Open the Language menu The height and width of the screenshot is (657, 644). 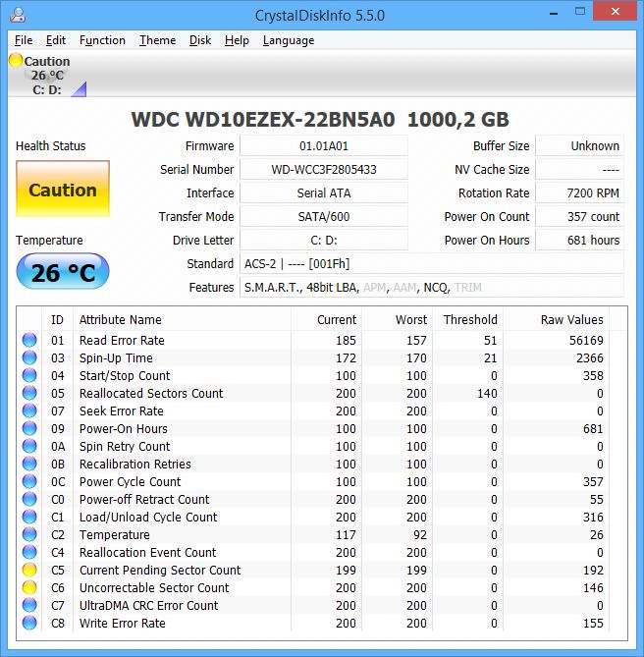coord(289,40)
